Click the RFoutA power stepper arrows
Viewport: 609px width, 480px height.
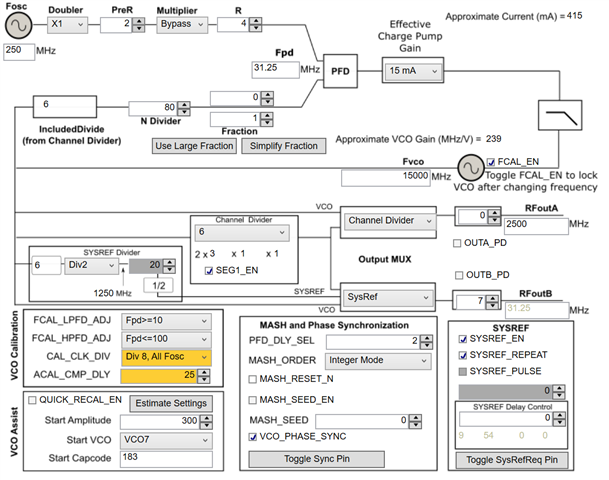click(x=494, y=216)
